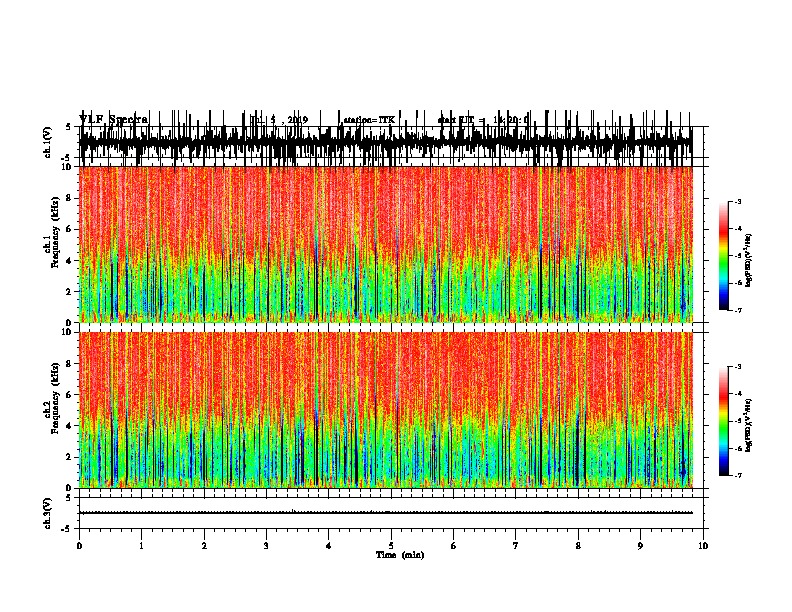Click the '-7' label on ch.2 colorbar

coord(737,476)
